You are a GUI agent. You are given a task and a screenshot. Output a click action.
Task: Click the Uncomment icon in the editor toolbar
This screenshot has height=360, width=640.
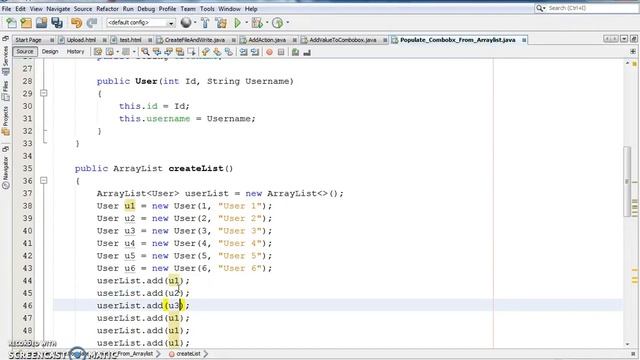pos(307,52)
